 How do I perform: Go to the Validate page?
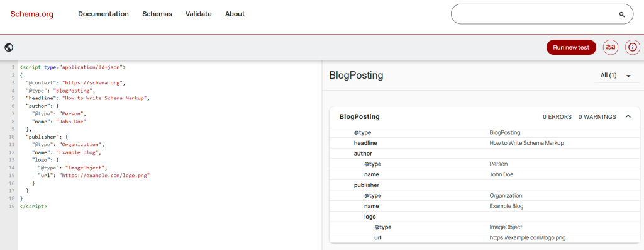click(x=198, y=14)
